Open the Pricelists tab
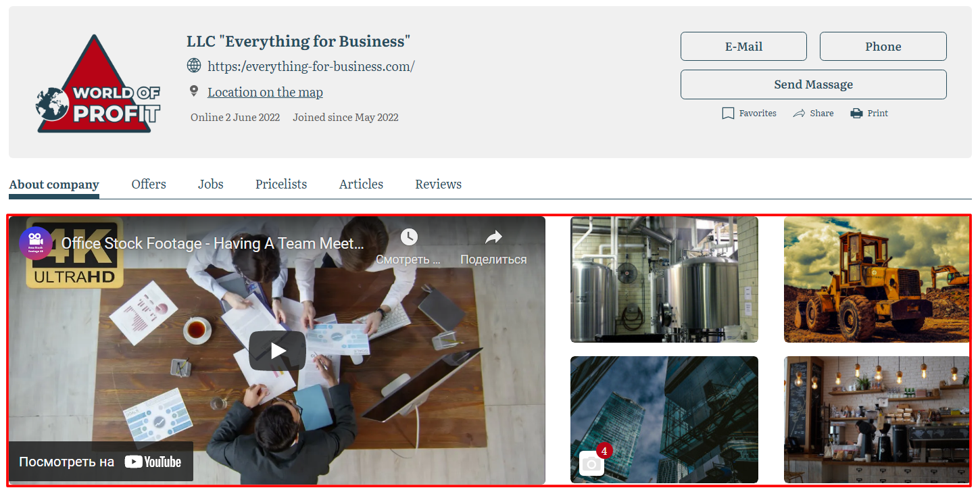 [x=281, y=185]
